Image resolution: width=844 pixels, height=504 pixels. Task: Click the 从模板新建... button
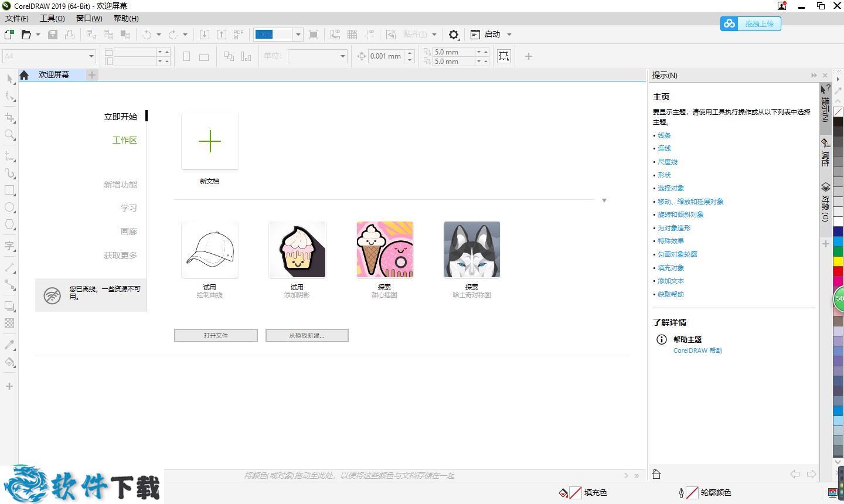coord(307,335)
